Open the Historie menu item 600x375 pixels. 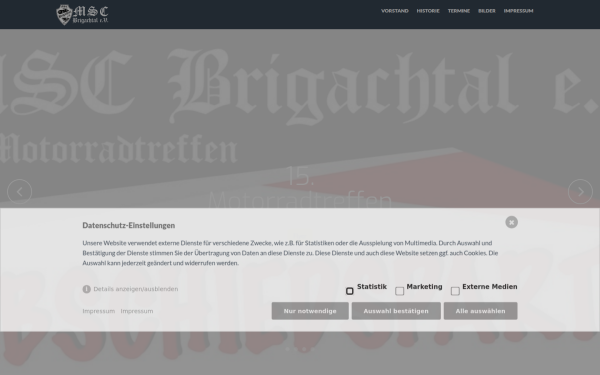pyautogui.click(x=428, y=11)
